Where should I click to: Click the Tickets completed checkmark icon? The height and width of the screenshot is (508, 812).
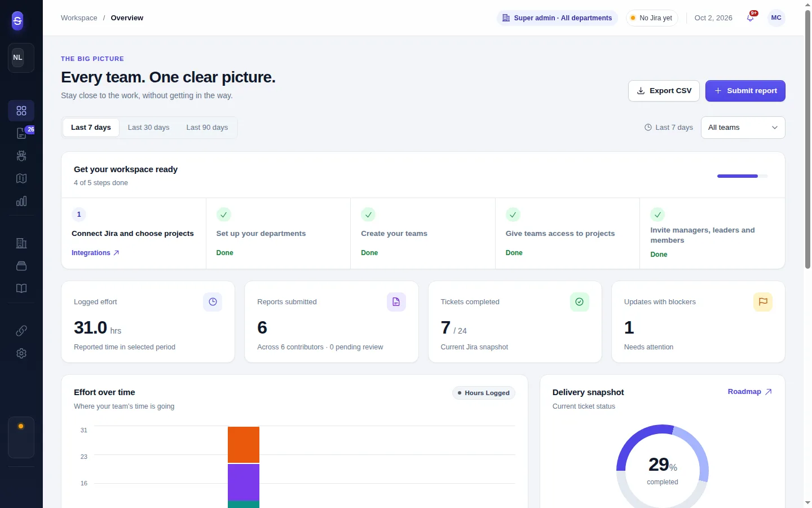(x=579, y=302)
